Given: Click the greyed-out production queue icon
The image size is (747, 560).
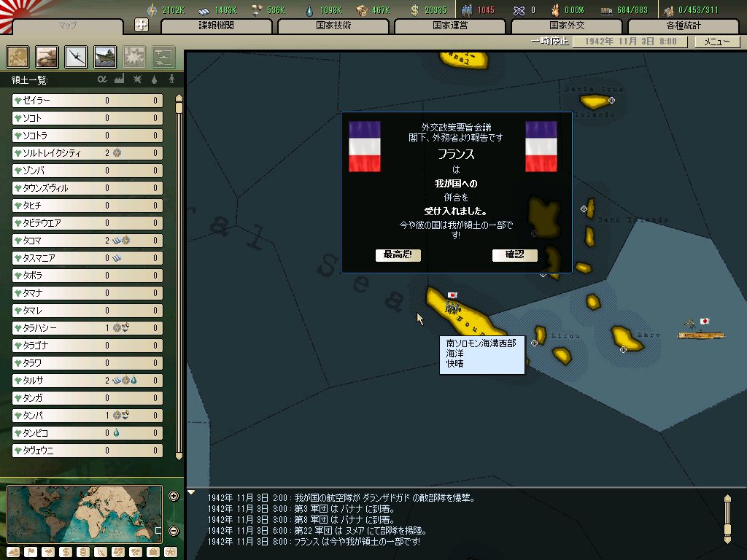Looking at the screenshot, I should tap(163, 57).
